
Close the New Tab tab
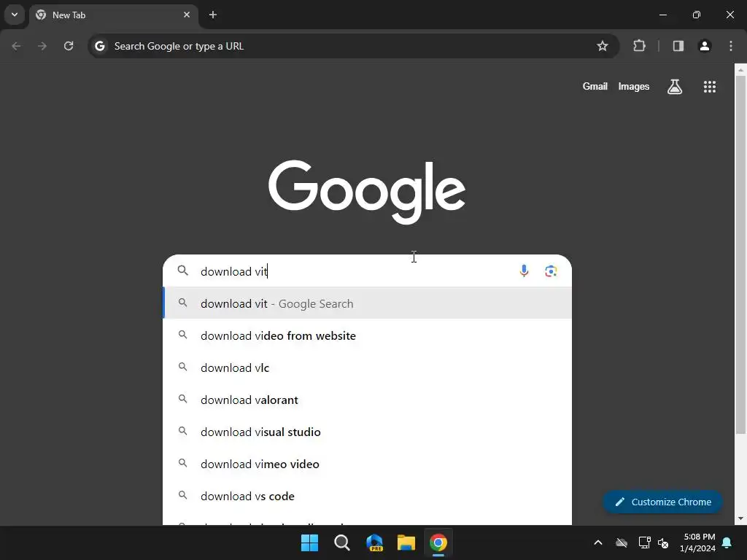point(187,15)
